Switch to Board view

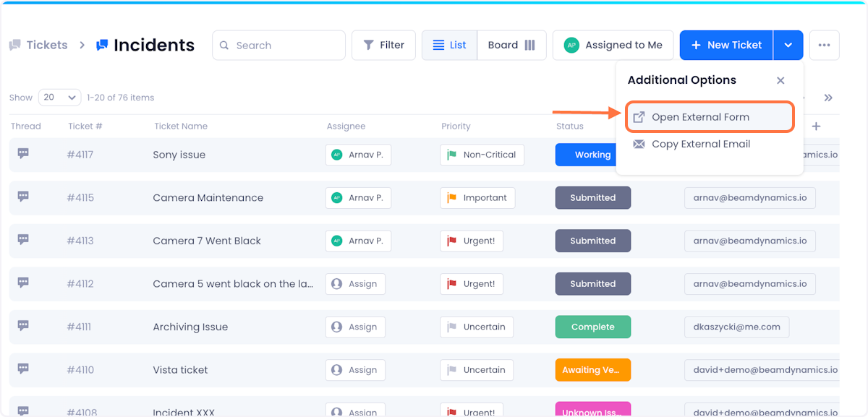click(511, 45)
